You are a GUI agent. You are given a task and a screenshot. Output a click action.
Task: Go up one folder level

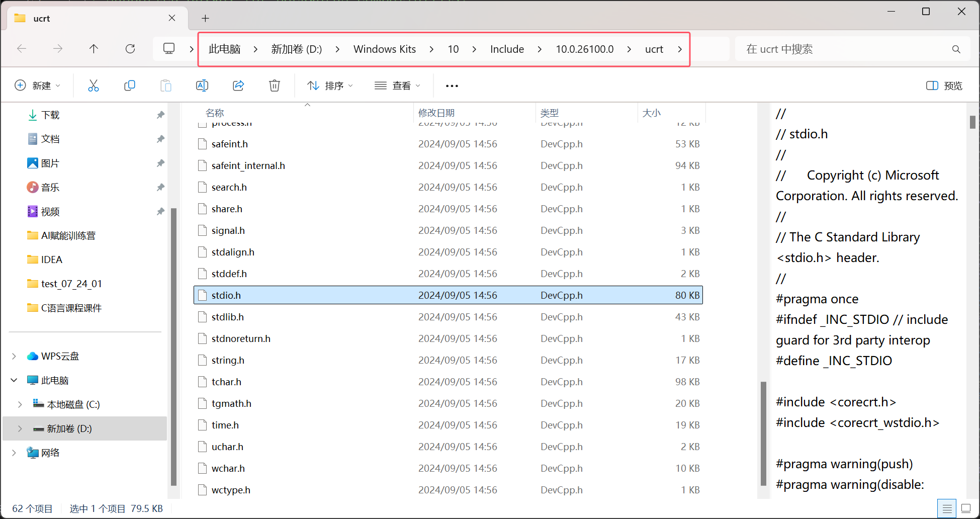coord(94,49)
